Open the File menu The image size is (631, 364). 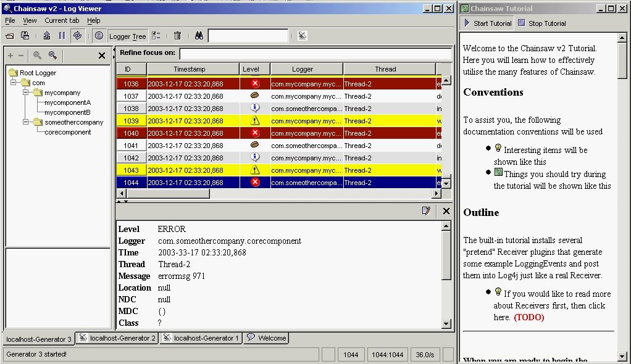[10, 20]
